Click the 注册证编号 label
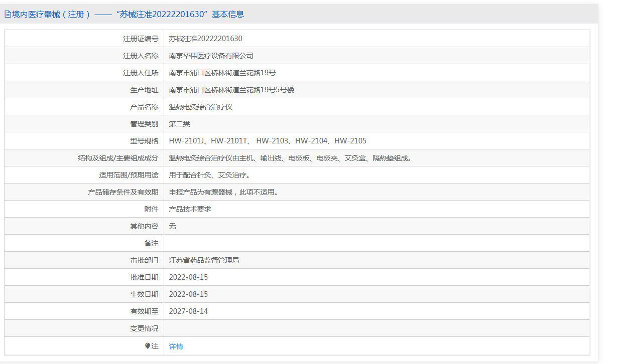 coord(141,39)
